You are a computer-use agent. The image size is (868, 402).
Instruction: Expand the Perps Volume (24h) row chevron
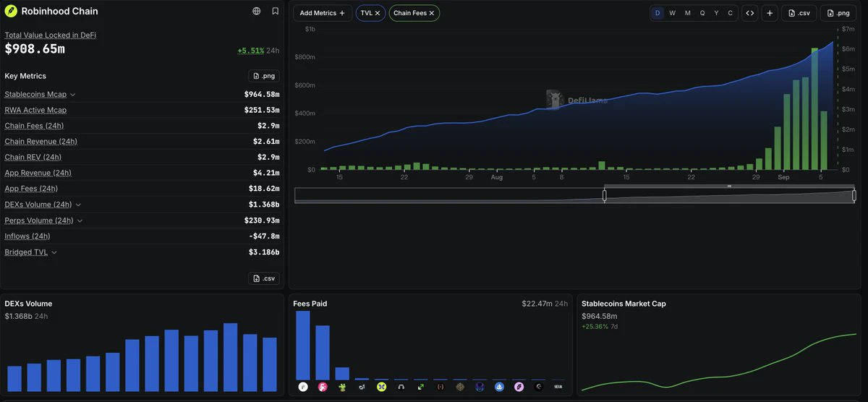coord(80,221)
